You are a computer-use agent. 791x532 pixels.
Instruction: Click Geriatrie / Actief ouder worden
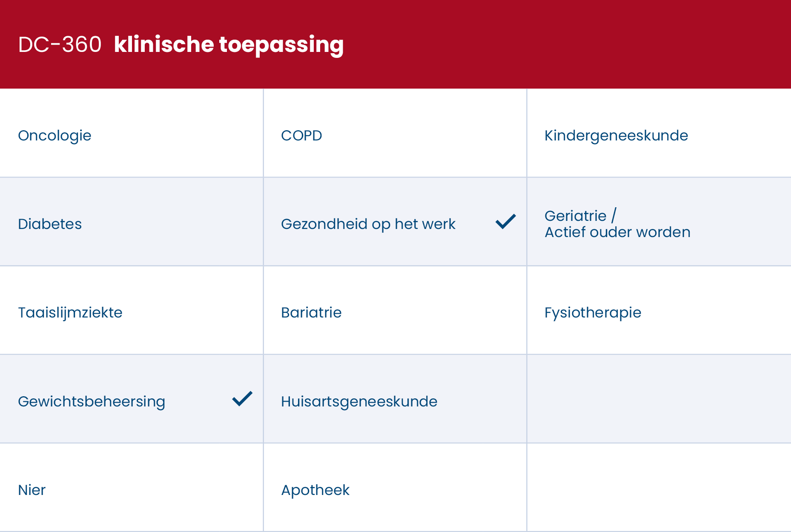617,224
